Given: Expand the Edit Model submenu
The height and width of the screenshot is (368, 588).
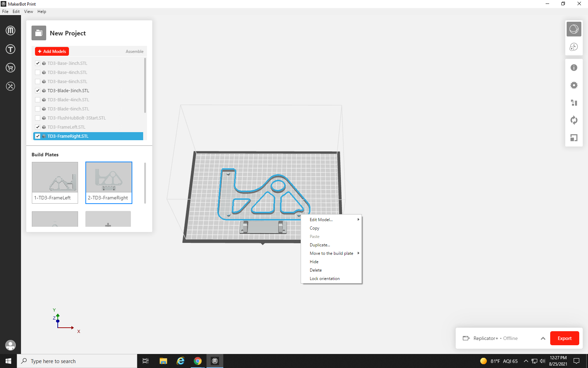Looking at the screenshot, I should pyautogui.click(x=331, y=220).
